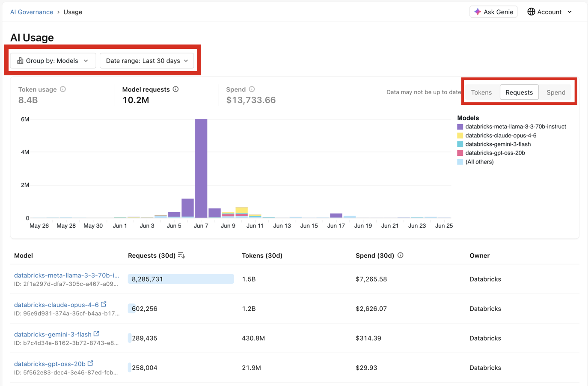Switch the chart to the Spend tab
This screenshot has width=588, height=386.
point(556,92)
